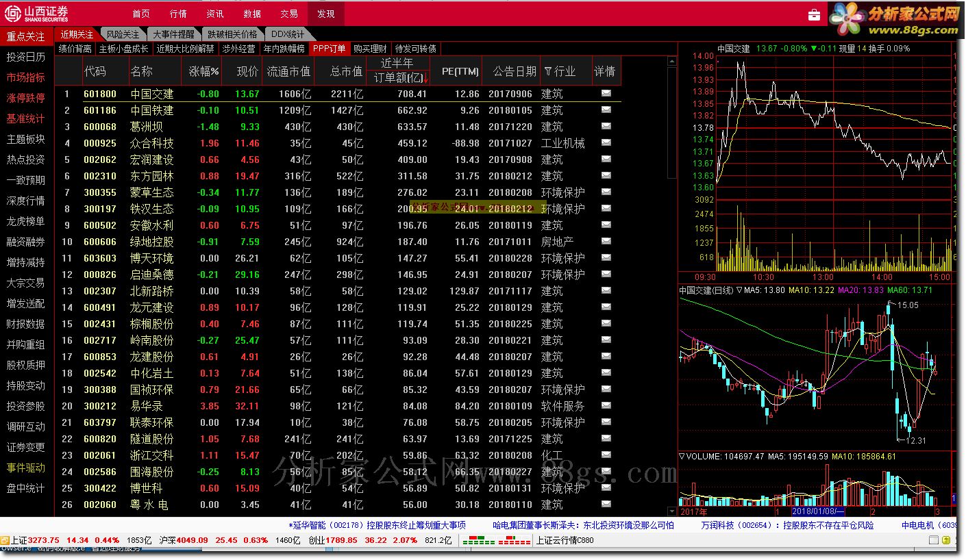Viewport: 966px width, 560px height.
Task: Open the details envelope for 众合科技
Action: 606,142
